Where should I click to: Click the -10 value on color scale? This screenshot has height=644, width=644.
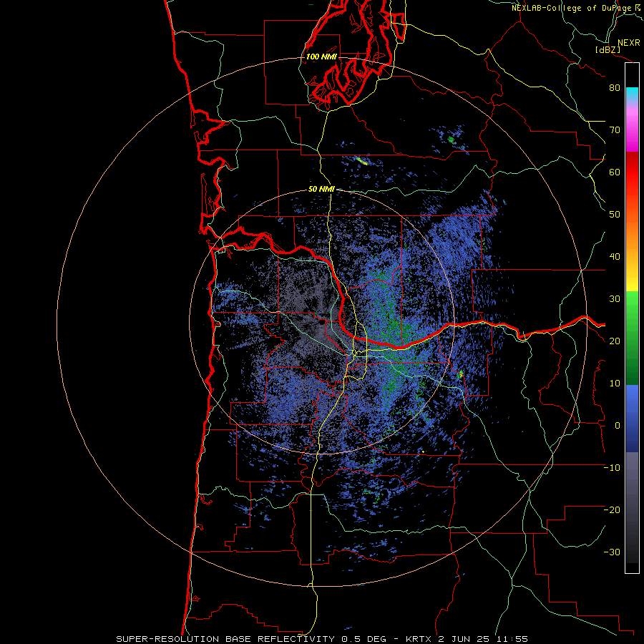pyautogui.click(x=612, y=468)
